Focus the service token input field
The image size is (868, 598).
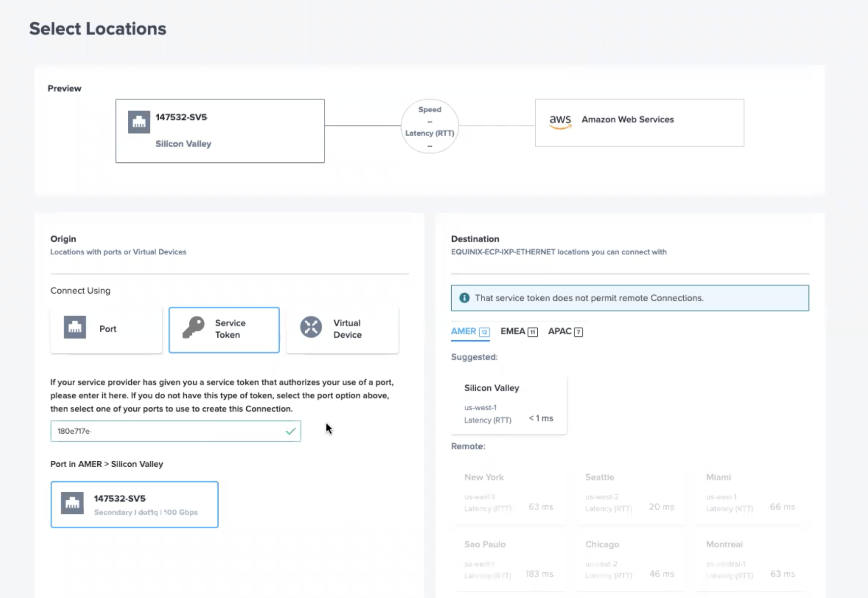point(175,431)
